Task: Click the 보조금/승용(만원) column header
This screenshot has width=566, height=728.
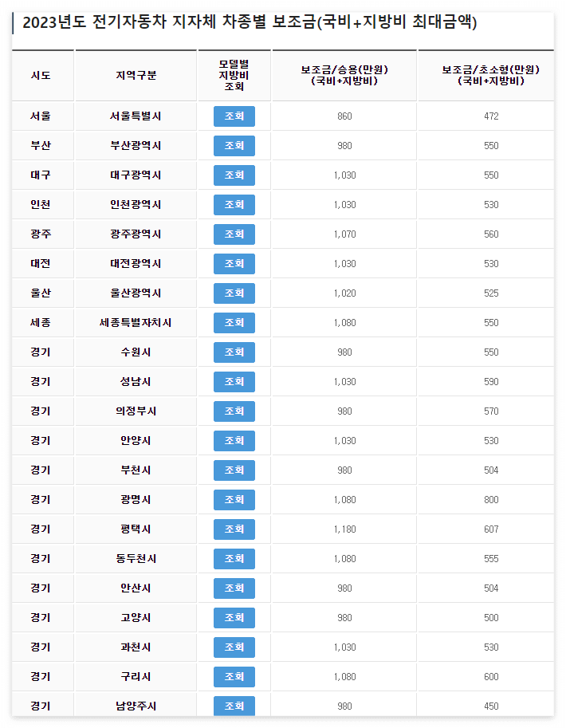Action: click(344, 75)
